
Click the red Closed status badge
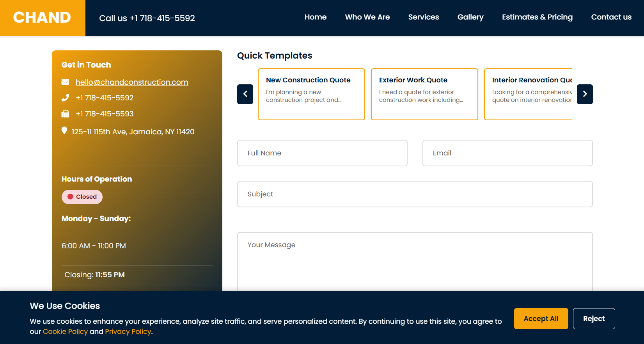82,197
